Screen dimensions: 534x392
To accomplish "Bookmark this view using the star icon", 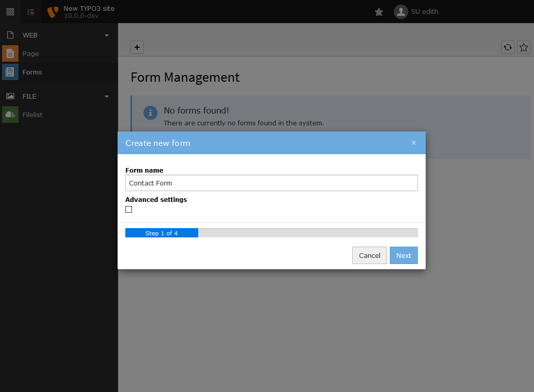I will (523, 47).
